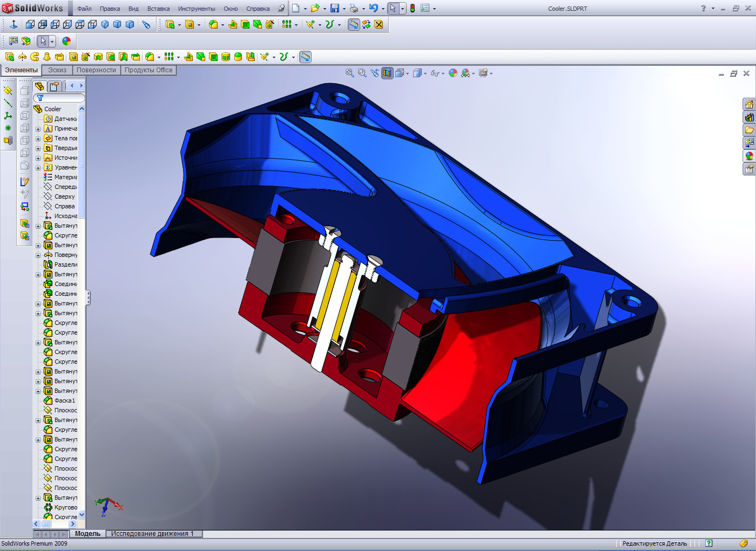This screenshot has height=551, width=756.
Task: Open Файл menu
Action: tap(84, 9)
